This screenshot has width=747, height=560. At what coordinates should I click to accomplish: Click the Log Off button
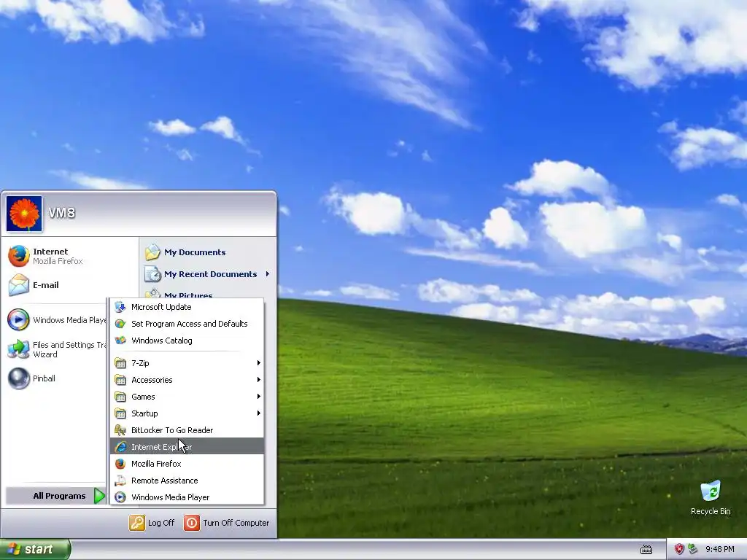pos(152,523)
